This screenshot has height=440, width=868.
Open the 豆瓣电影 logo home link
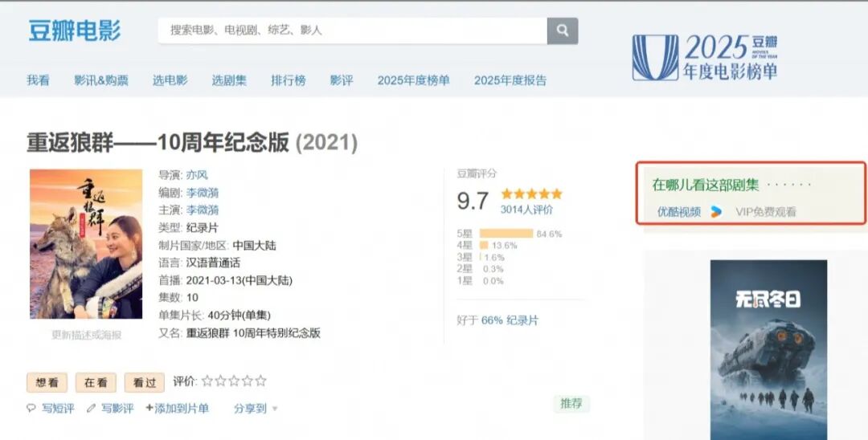(74, 31)
